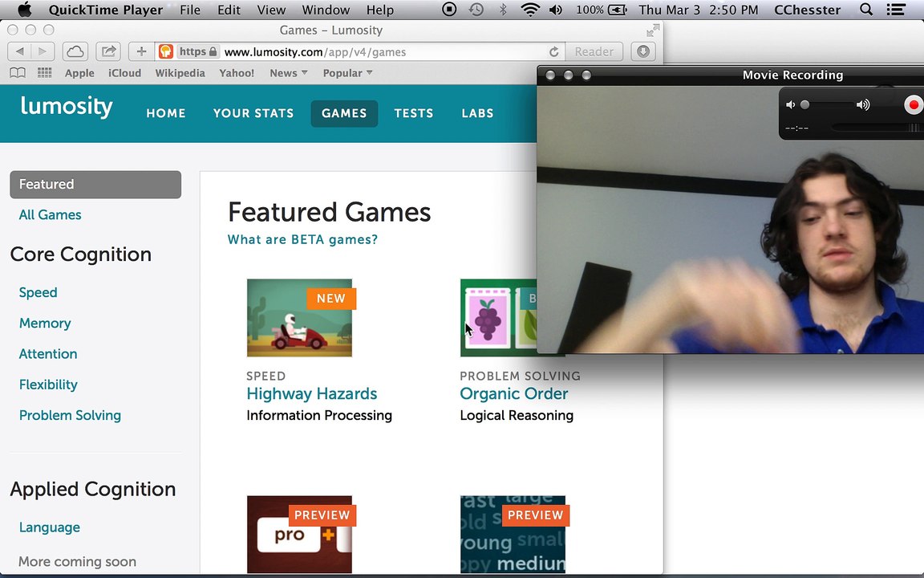Viewport: 924px width, 578px height.
Task: Expand the News bookmarks dropdown
Action: 289,73
